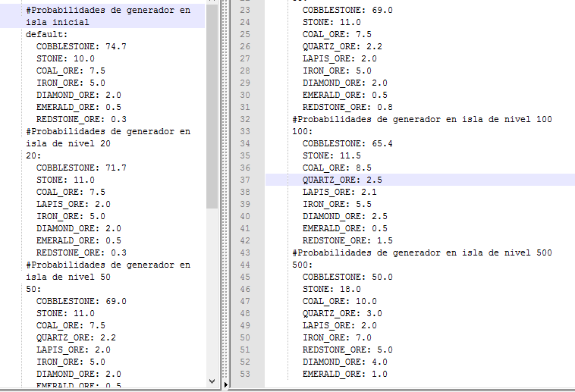Click line number 37 in the margin
The height and width of the screenshot is (392, 575).
[x=245, y=180]
